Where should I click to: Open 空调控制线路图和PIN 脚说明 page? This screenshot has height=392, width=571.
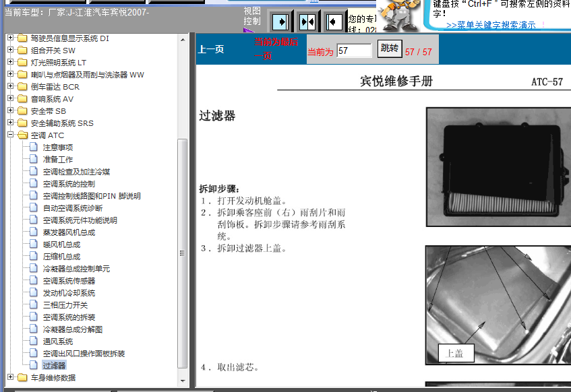(92, 196)
